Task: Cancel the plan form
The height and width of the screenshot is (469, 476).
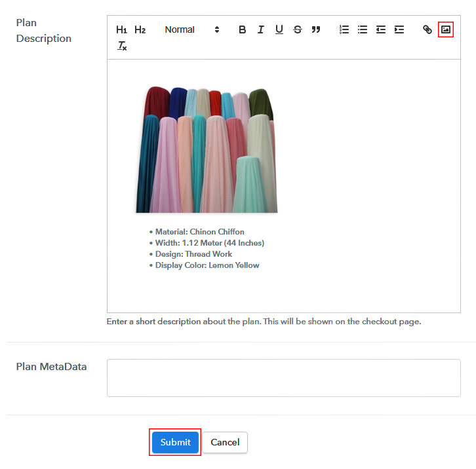Action: pyautogui.click(x=225, y=442)
